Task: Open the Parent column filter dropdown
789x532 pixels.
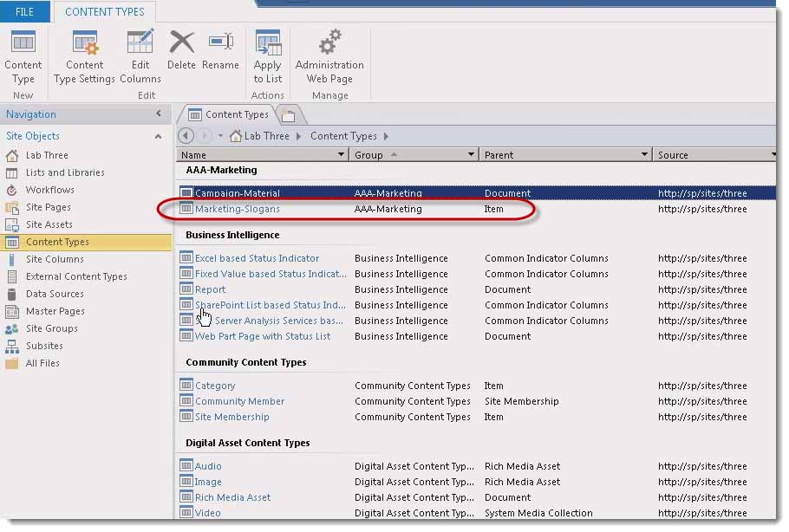Action: coord(644,155)
